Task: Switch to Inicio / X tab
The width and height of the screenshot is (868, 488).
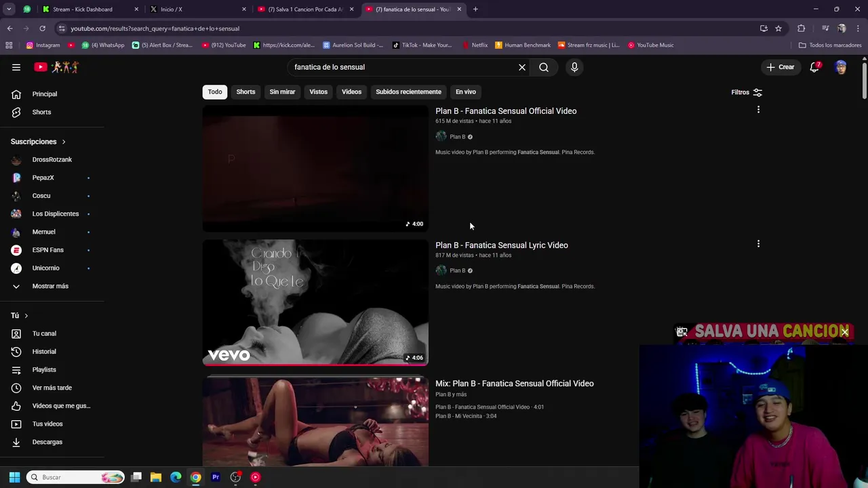Action: (197, 9)
